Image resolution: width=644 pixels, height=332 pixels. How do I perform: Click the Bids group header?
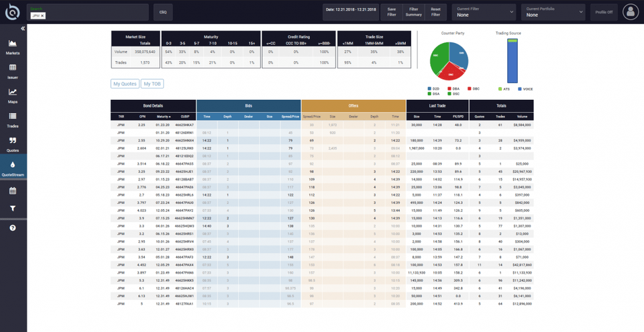[x=248, y=105]
